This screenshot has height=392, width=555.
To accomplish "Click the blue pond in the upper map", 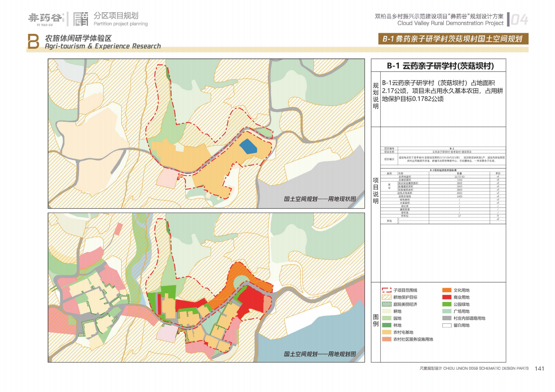I will (x=248, y=147).
